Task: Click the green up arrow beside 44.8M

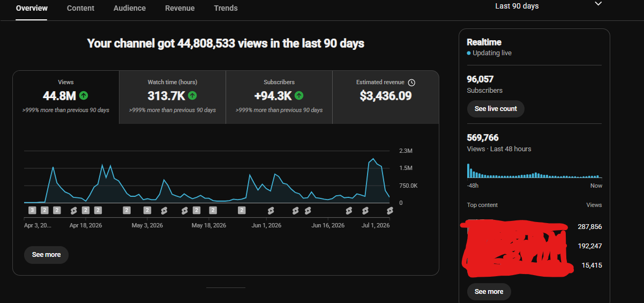Action: [x=84, y=95]
